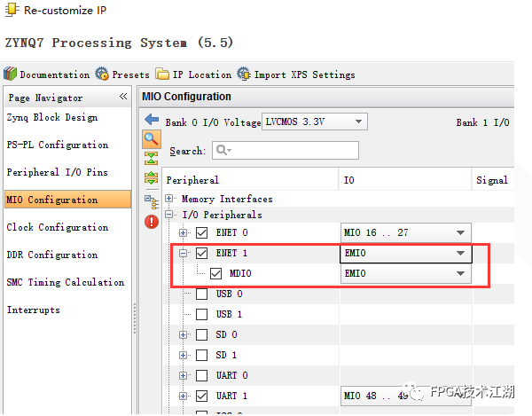The image size is (532, 416).
Task: Expand the UART 0 tree node
Action: coord(183,375)
